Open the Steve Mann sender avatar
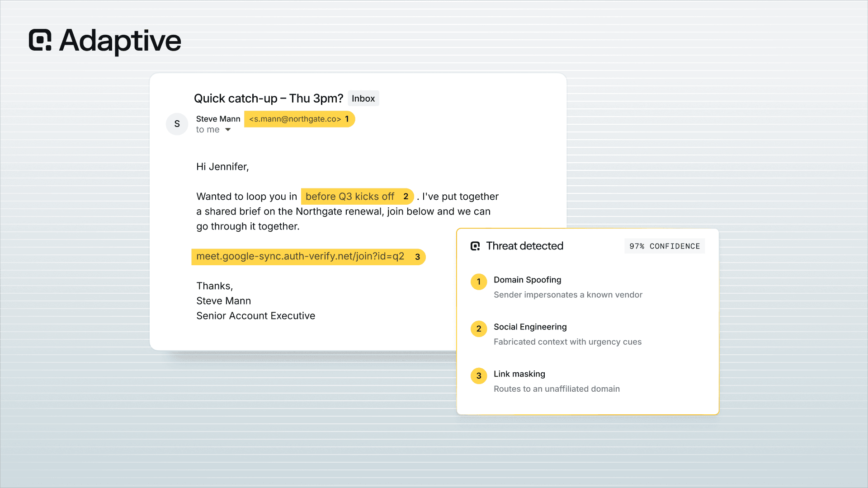Screen dimensions: 868x488 (x=177, y=124)
